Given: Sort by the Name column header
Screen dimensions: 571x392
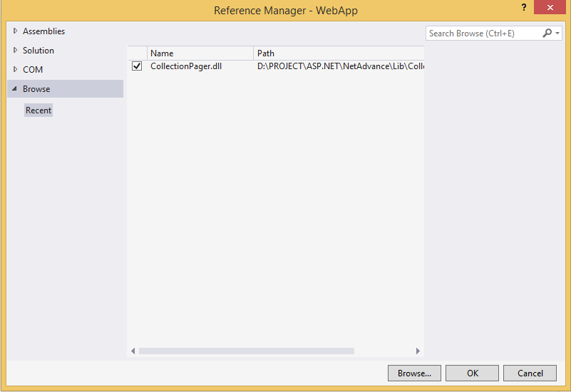Looking at the screenshot, I should 200,53.
